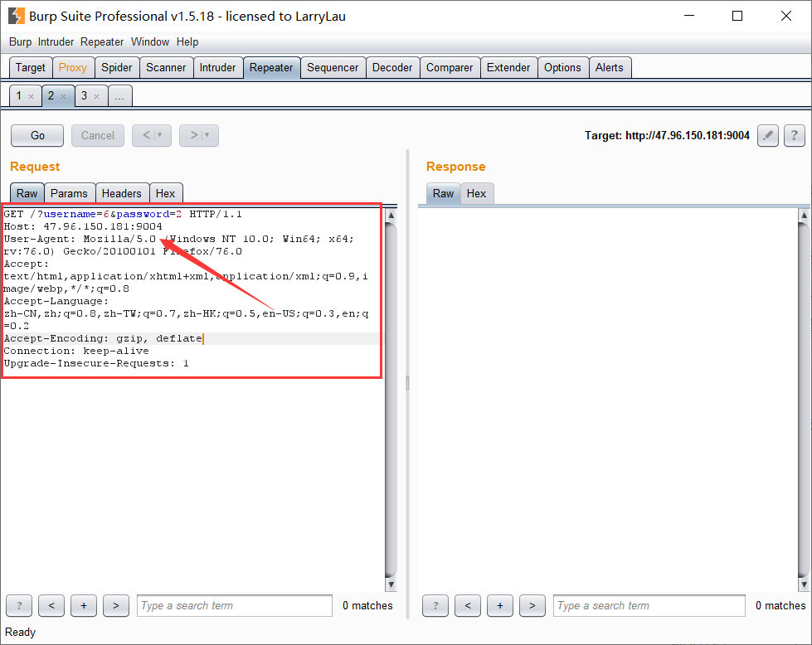The image size is (812, 645).
Task: Send the request with Go
Action: (37, 136)
